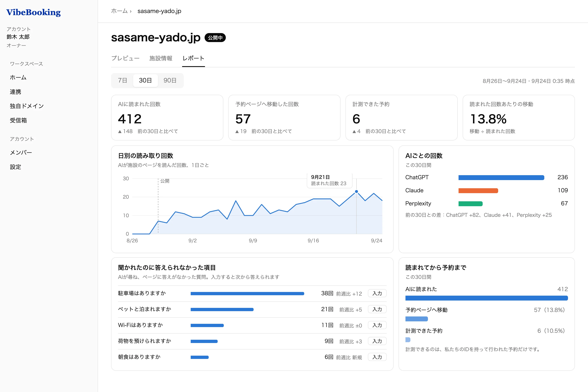Viewport: 588px width, 392px height.
Task: Click the Perplexity green bar
Action: click(470, 204)
